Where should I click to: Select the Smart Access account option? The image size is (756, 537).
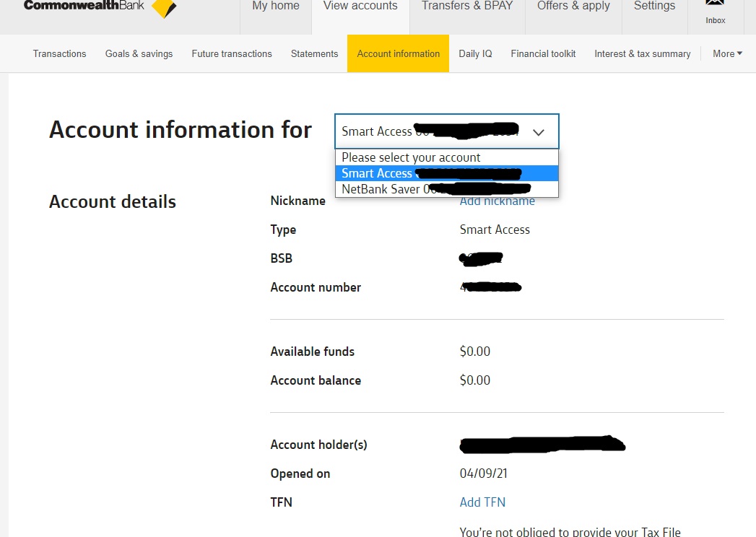446,173
